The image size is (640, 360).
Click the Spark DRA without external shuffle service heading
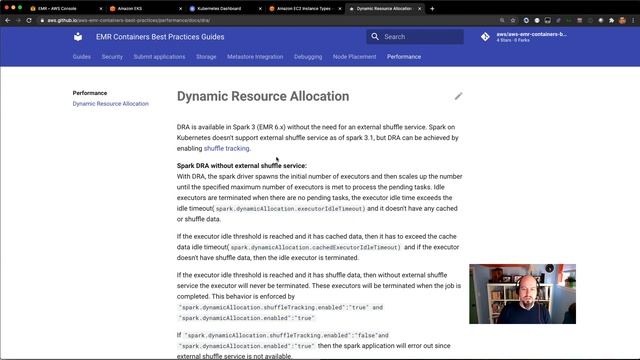click(x=242, y=166)
